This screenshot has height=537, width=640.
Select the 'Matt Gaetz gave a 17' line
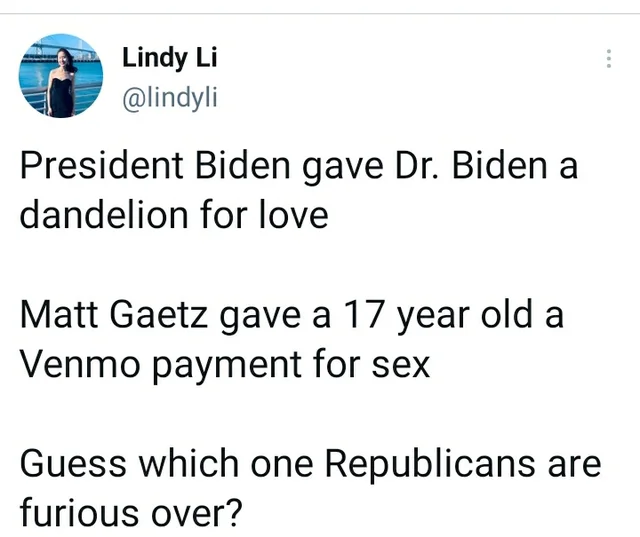point(292,315)
